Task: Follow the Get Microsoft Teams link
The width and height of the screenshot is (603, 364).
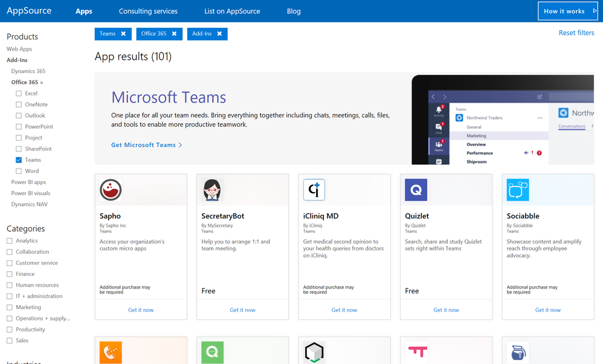Action: coord(146,145)
